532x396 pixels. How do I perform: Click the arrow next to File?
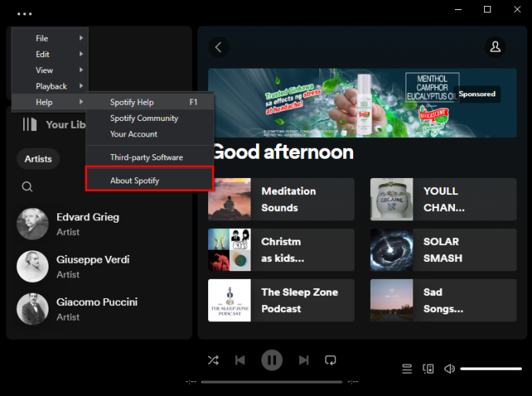coord(81,38)
